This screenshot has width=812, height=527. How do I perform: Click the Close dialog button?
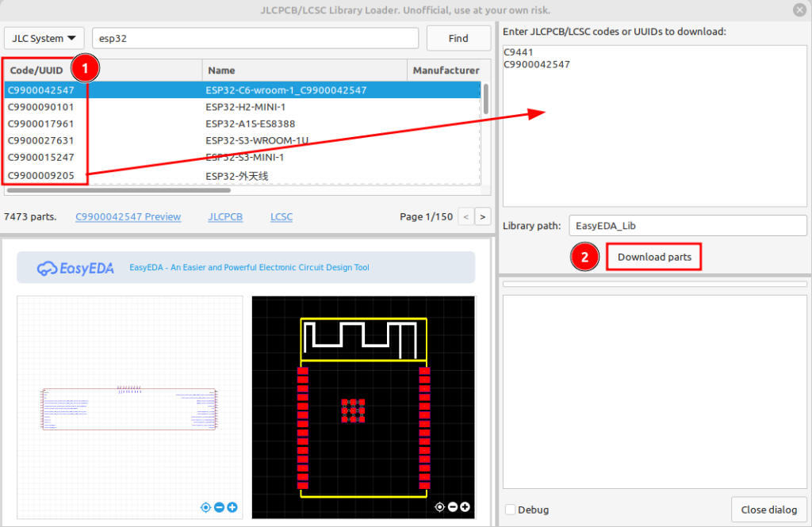coord(769,510)
